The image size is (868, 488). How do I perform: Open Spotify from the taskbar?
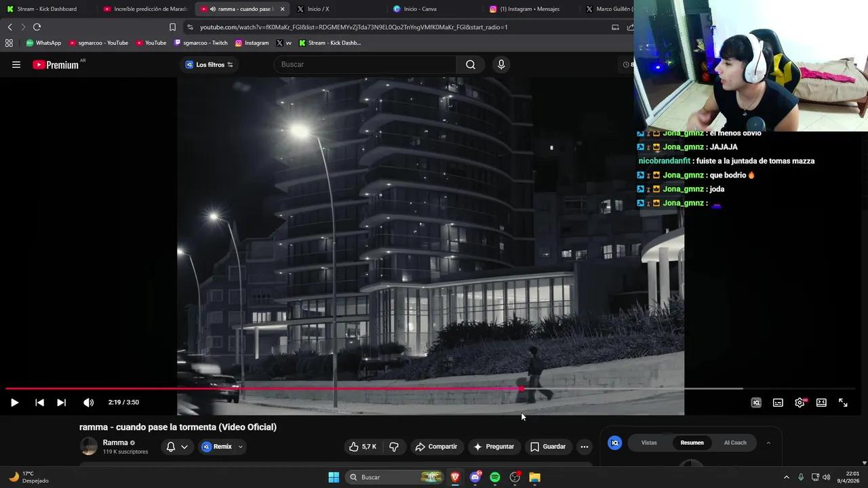(495, 477)
